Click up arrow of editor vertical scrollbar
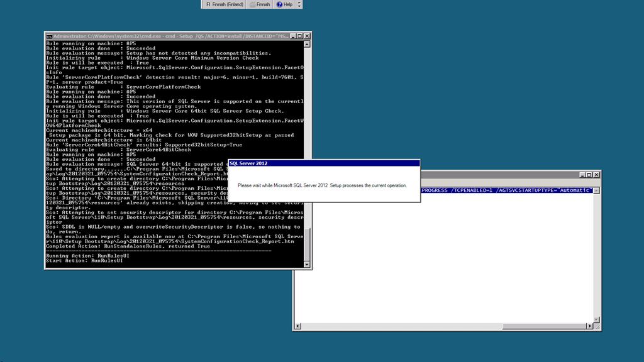 tap(597, 190)
